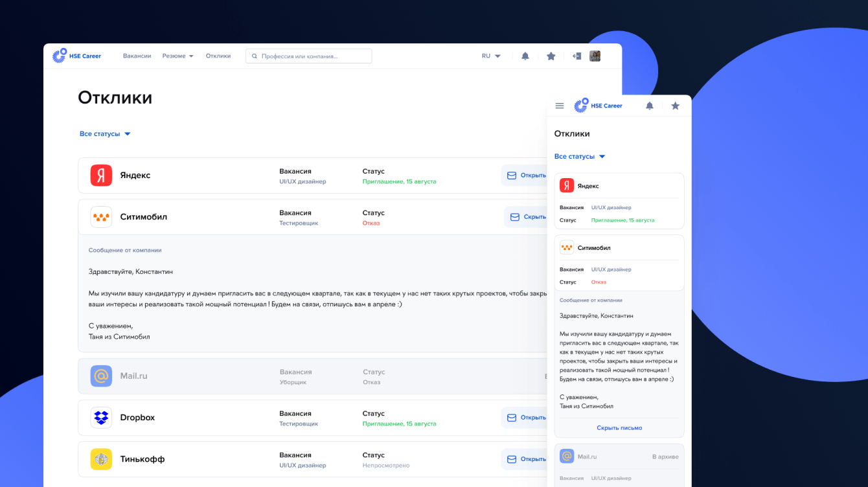
Task: Click the Ситимобил logo in the desktop list
Action: [101, 217]
